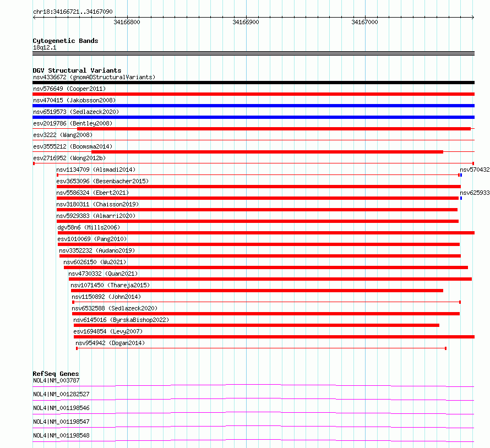This screenshot has width=490, height=448.
Task: Click the truncated nsv625933 label at right
Action: coord(475,193)
